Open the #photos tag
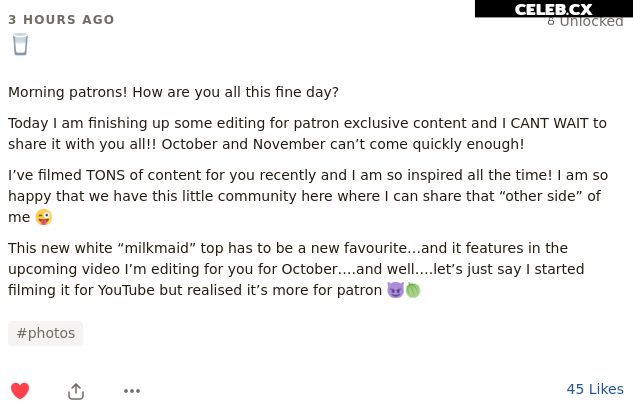 pyautogui.click(x=46, y=333)
